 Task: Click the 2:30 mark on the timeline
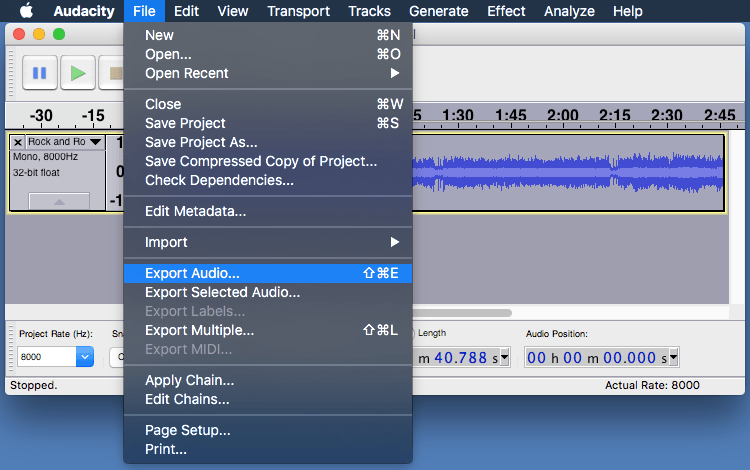click(667, 115)
